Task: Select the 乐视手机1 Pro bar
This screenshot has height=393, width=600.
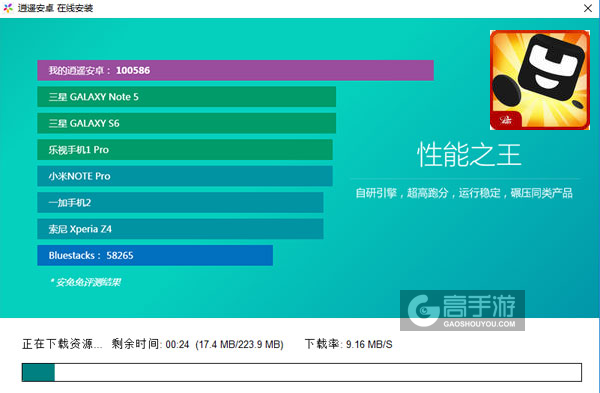Action: point(185,150)
